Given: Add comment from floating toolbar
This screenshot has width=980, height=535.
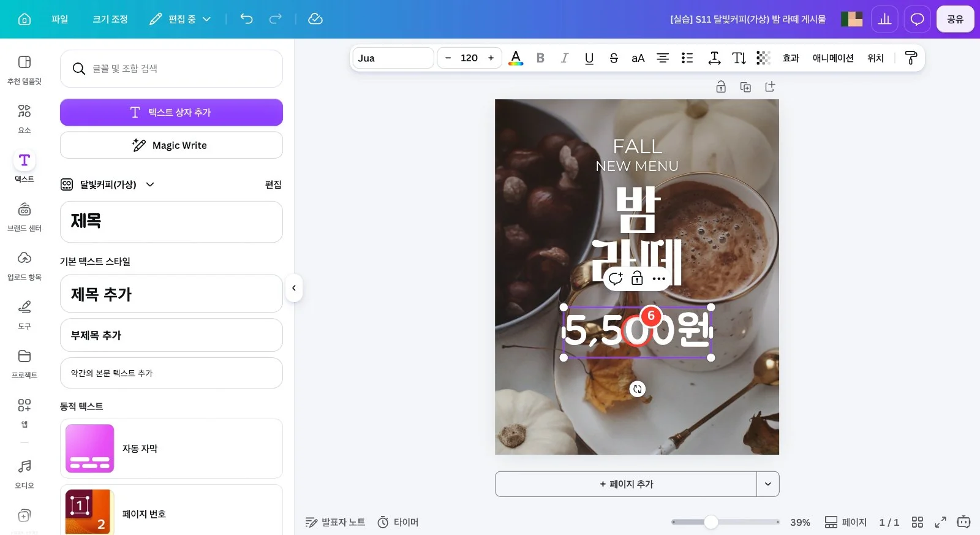Looking at the screenshot, I should coord(616,279).
